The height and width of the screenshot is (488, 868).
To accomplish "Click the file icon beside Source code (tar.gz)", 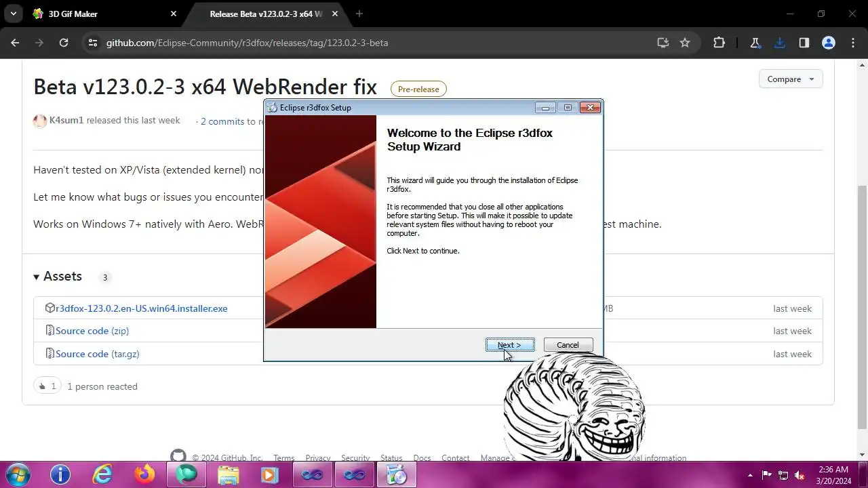I will 50,354.
